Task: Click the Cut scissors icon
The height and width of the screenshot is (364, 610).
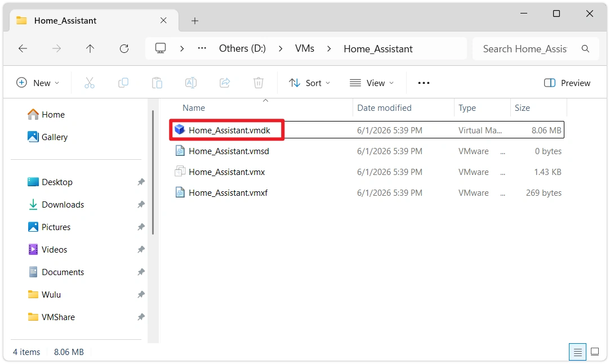Action: (x=90, y=83)
